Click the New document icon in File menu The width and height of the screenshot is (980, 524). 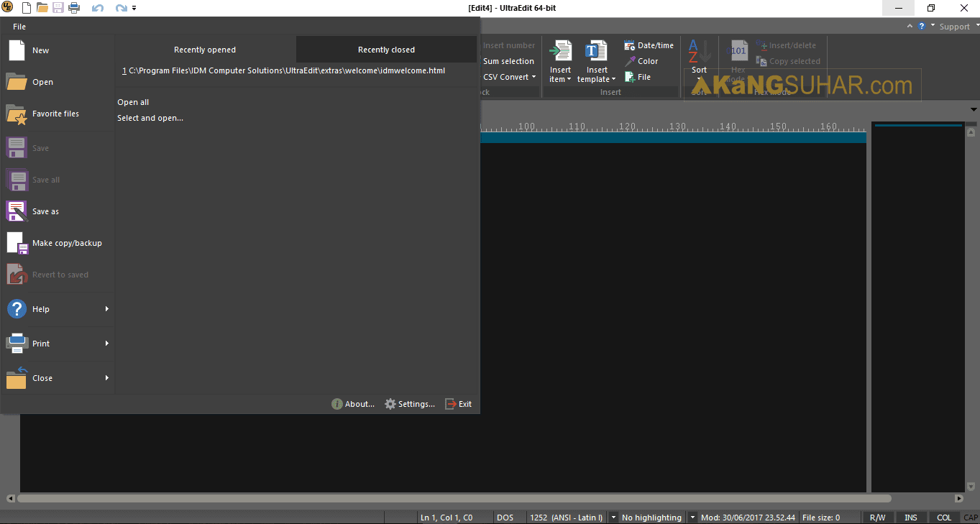17,50
